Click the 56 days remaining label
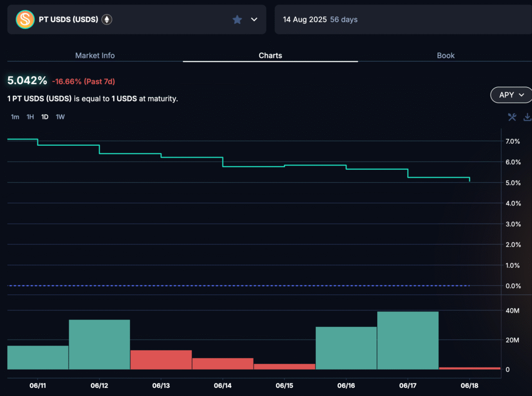 tap(344, 20)
